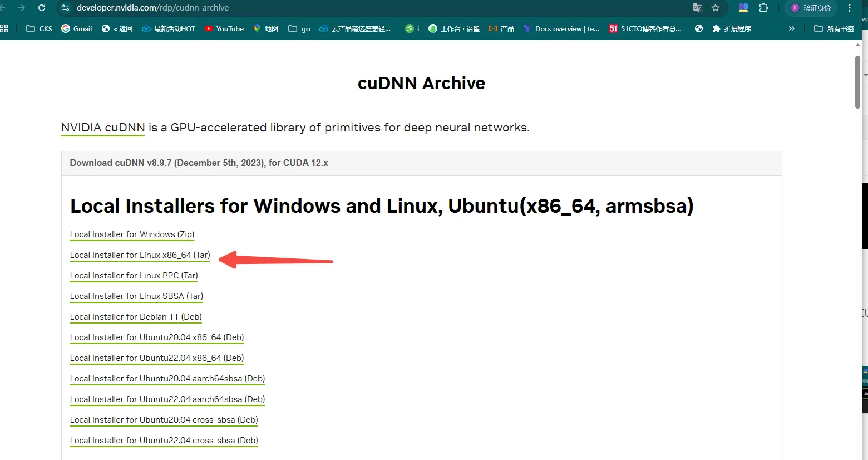Expand the hidden bookmarks chevron

pos(791,28)
